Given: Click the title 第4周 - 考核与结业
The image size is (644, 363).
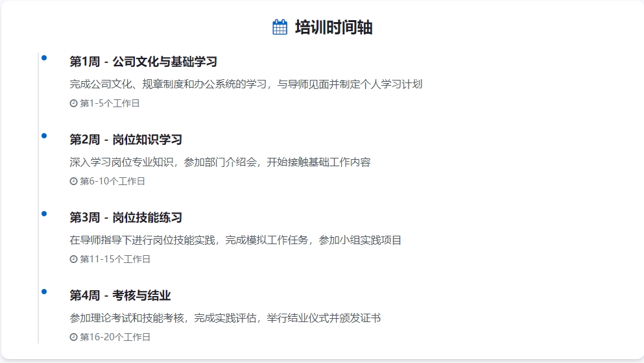Looking at the screenshot, I should 120,295.
